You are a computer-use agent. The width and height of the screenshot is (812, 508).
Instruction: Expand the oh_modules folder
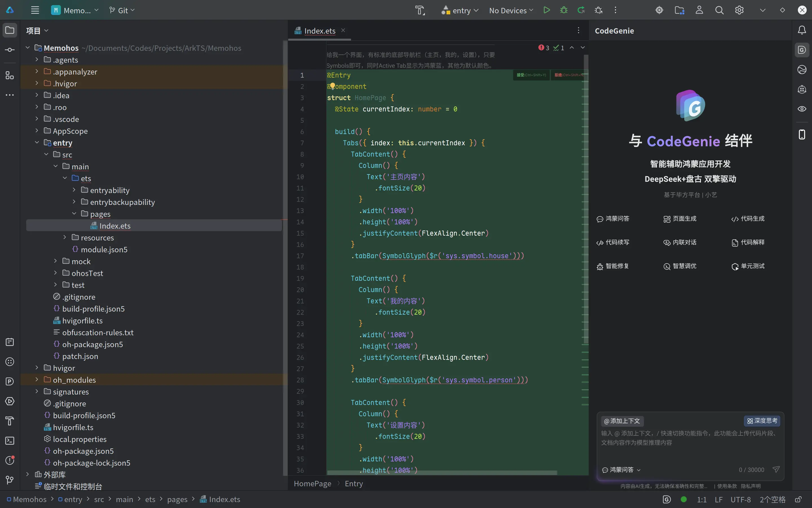click(x=37, y=380)
